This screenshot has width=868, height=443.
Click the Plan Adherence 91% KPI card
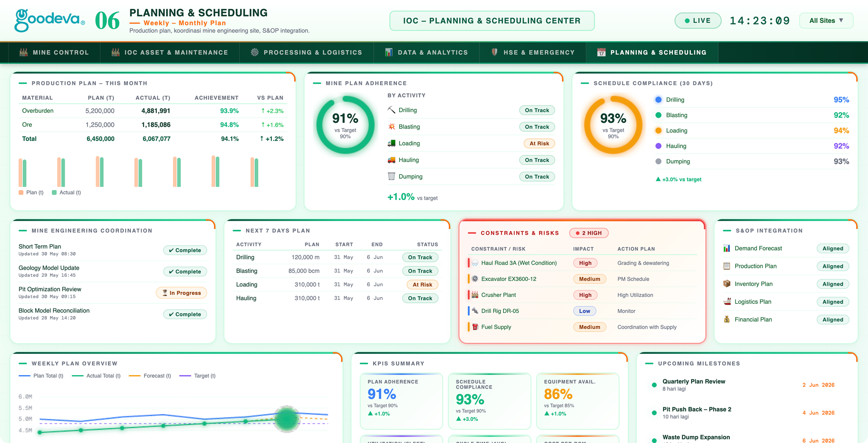point(401,401)
